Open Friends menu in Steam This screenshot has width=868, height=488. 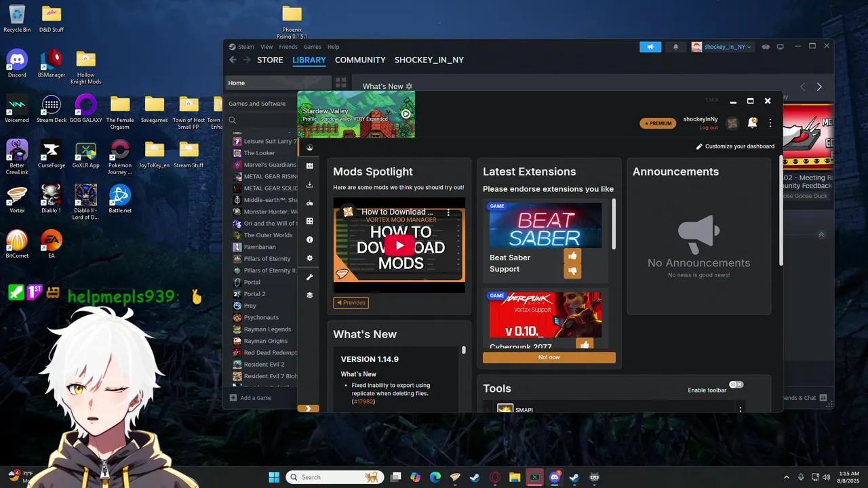pyautogui.click(x=288, y=47)
